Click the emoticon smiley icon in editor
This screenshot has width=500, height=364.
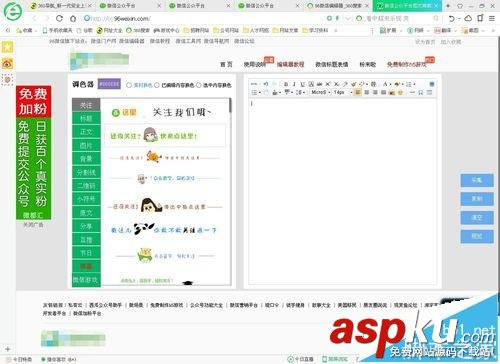click(x=400, y=92)
